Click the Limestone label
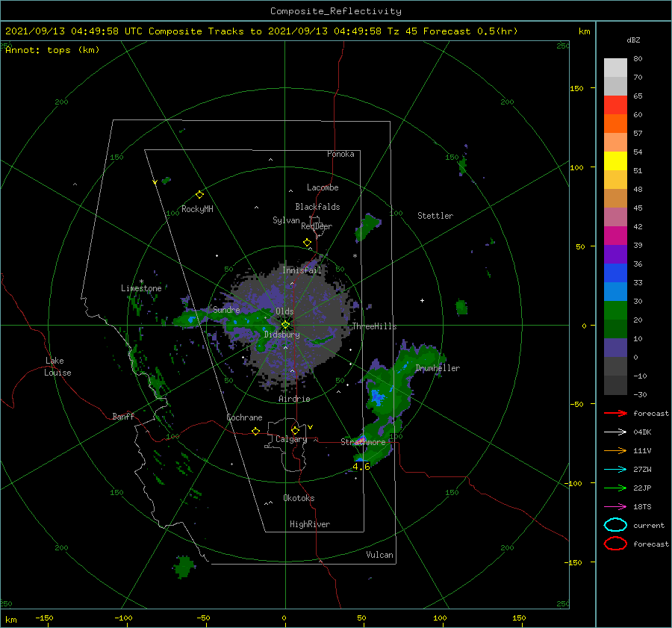Viewport: 672px width, 628px height. [x=141, y=288]
